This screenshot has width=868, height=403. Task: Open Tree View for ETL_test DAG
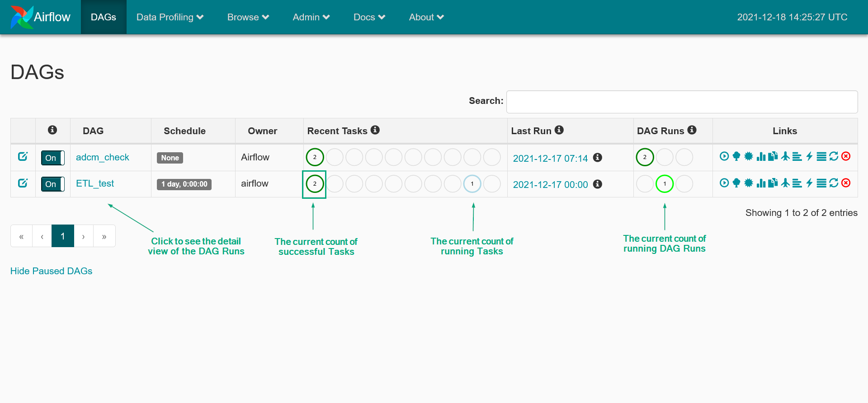tap(736, 183)
